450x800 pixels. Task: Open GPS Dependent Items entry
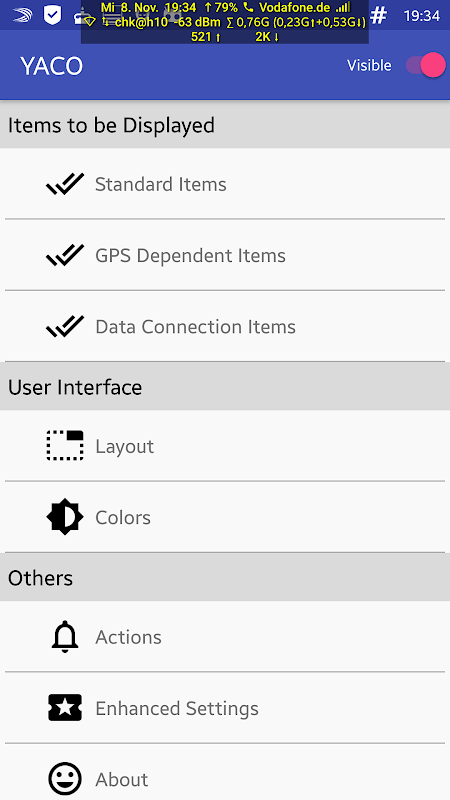click(225, 255)
